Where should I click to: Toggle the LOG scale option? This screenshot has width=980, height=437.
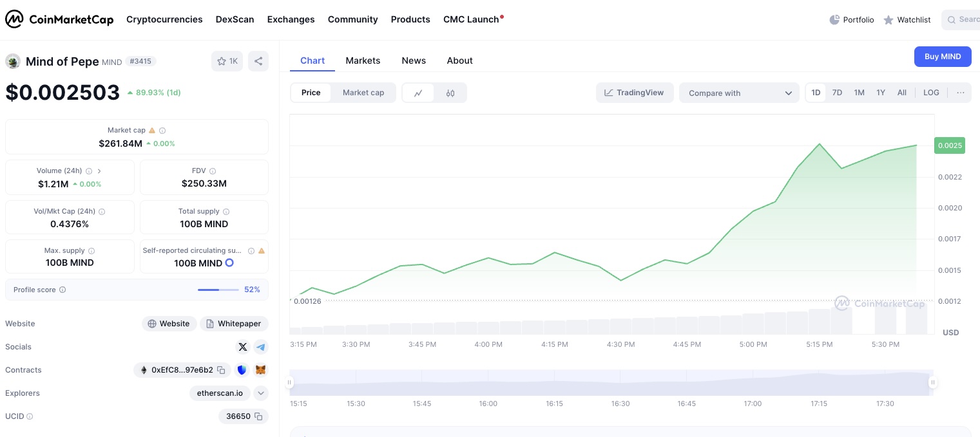931,93
